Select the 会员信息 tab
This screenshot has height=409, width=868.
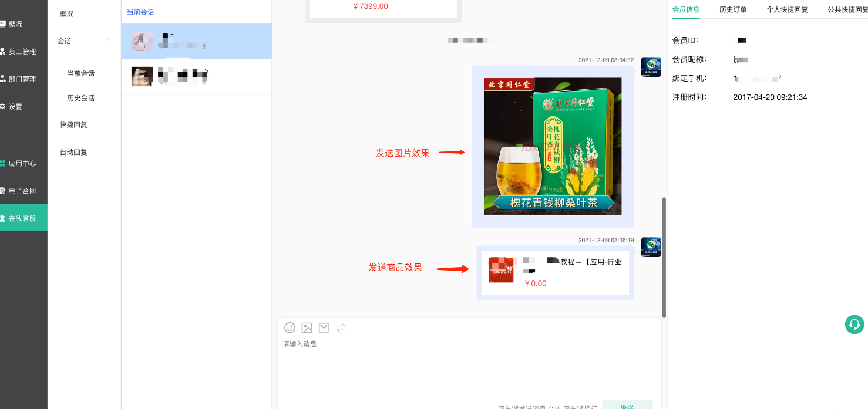[686, 9]
